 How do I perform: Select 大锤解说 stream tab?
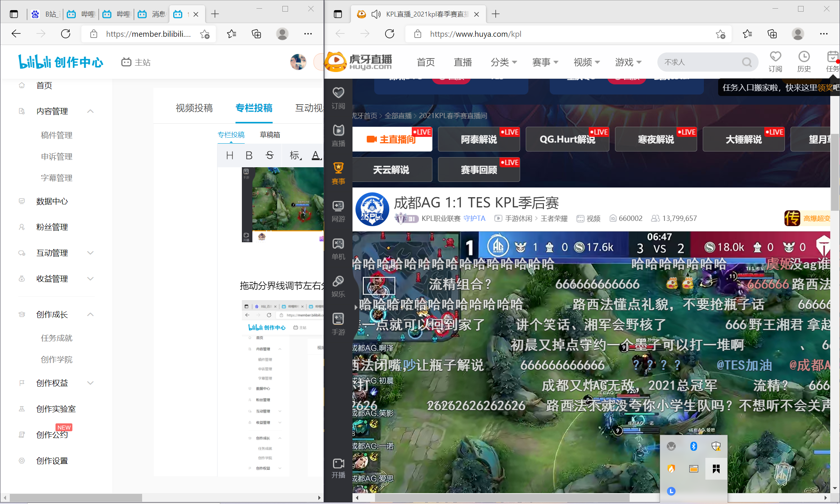click(744, 139)
